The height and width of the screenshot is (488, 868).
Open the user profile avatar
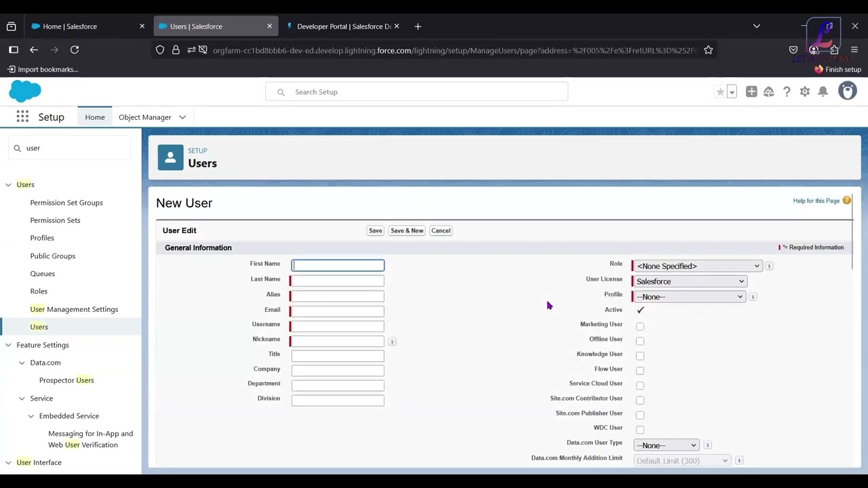848,91
